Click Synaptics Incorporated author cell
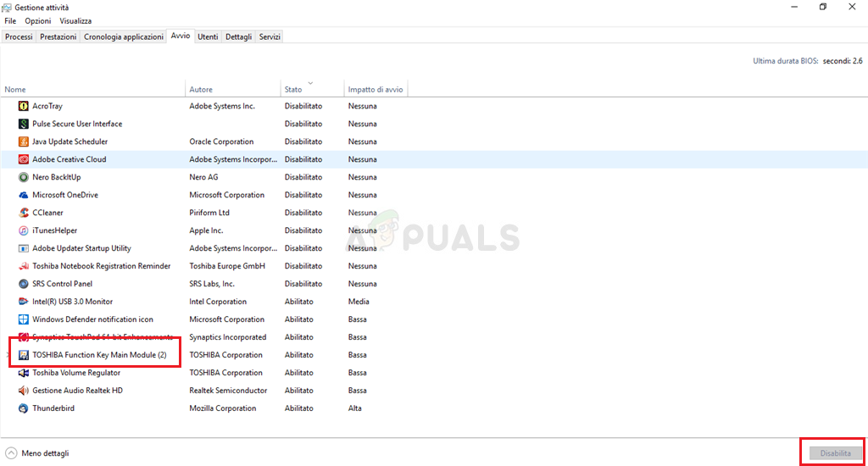The height and width of the screenshot is (466, 868). click(x=227, y=336)
